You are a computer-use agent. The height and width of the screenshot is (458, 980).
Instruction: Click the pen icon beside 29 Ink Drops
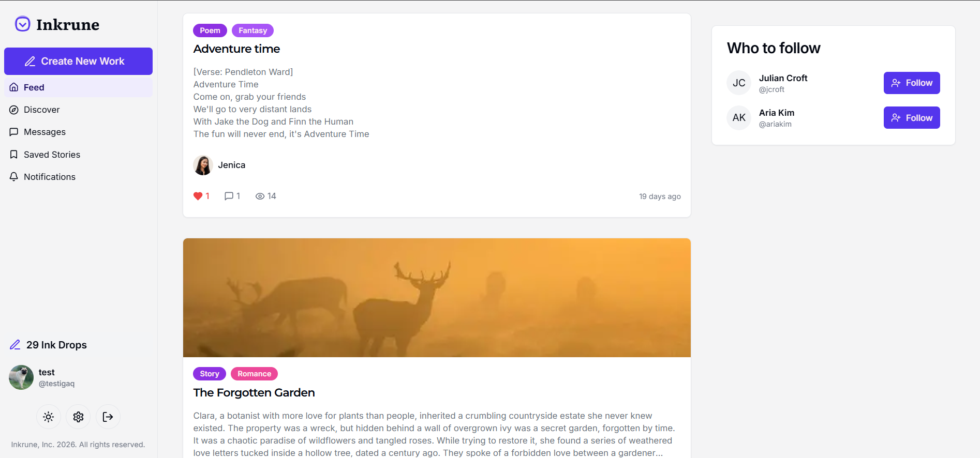pos(15,345)
